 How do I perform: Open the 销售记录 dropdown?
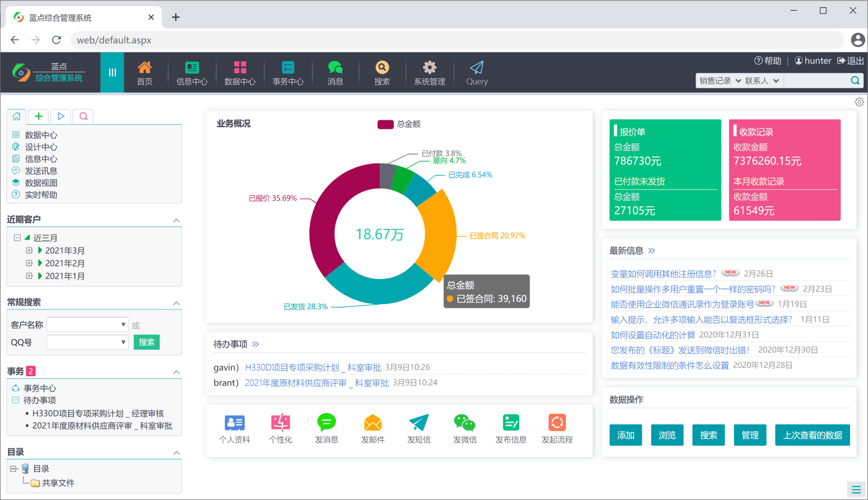pos(719,81)
